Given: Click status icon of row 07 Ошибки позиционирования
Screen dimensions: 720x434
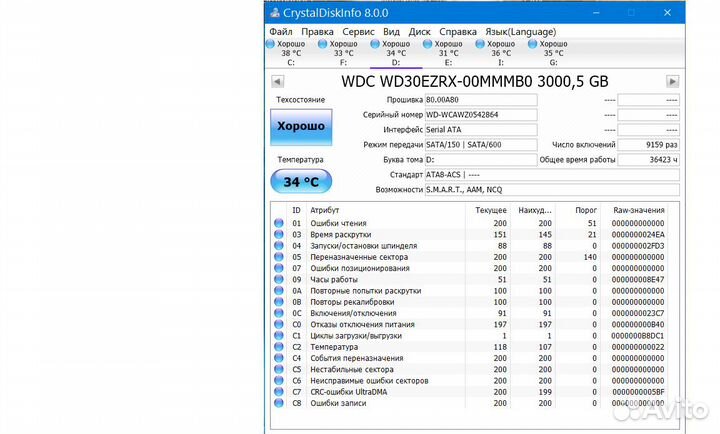Looking at the screenshot, I should pos(279,268).
